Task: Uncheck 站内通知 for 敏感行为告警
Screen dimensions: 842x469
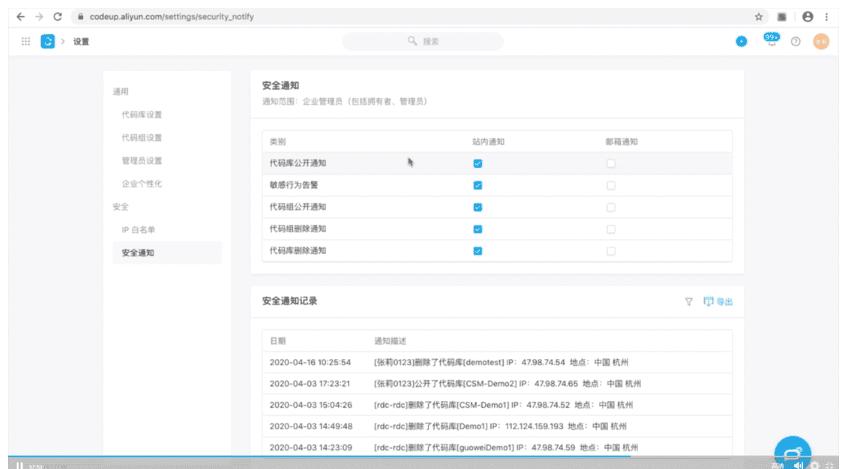Action: (x=477, y=185)
